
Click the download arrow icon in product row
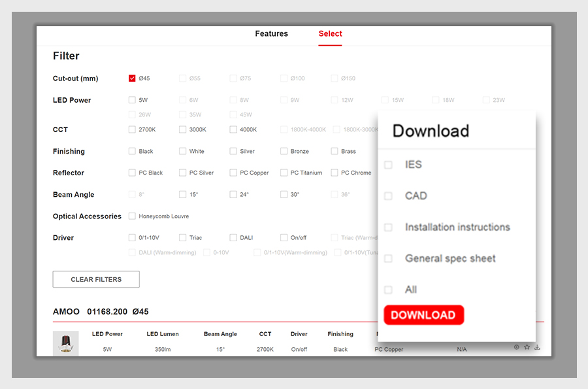[537, 347]
